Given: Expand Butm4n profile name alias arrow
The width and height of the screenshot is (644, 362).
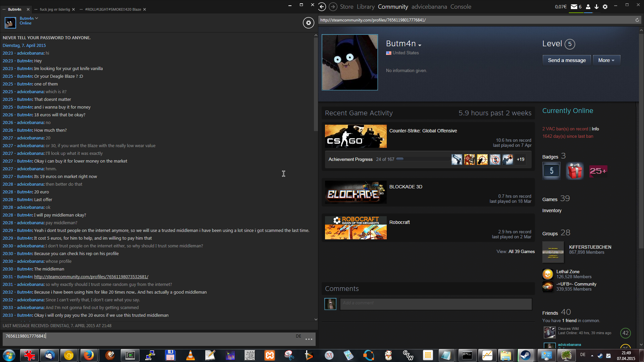Looking at the screenshot, I should click(x=420, y=45).
